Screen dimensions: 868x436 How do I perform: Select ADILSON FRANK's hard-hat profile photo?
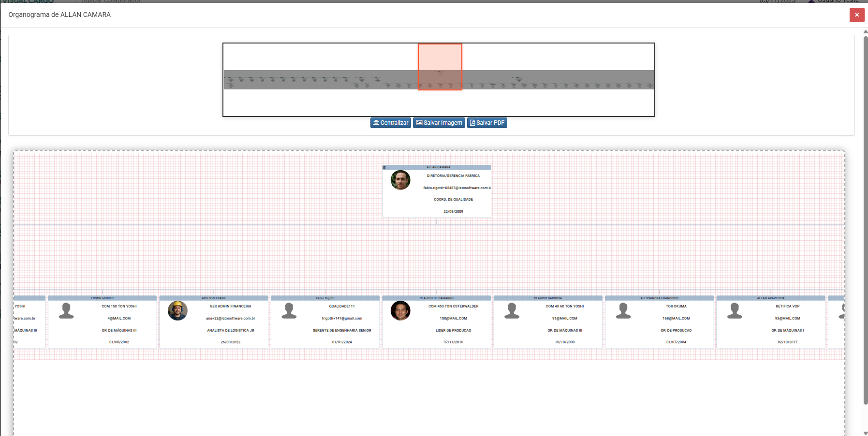click(178, 311)
